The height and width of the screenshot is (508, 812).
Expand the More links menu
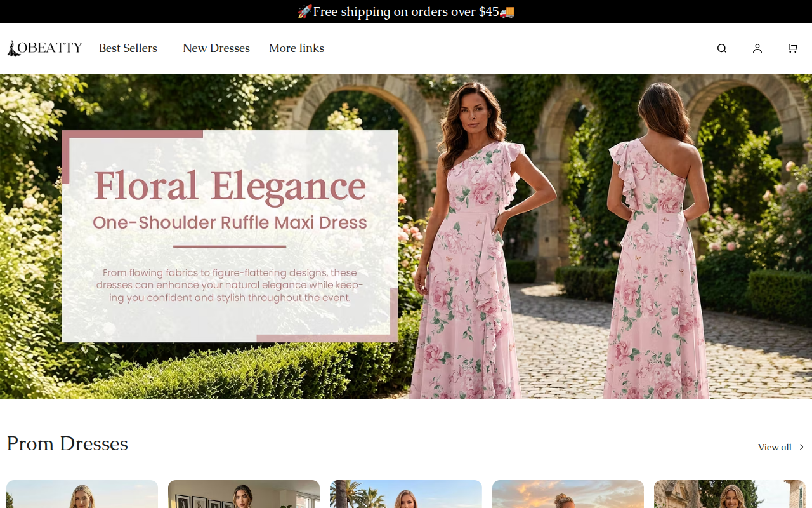(296, 48)
